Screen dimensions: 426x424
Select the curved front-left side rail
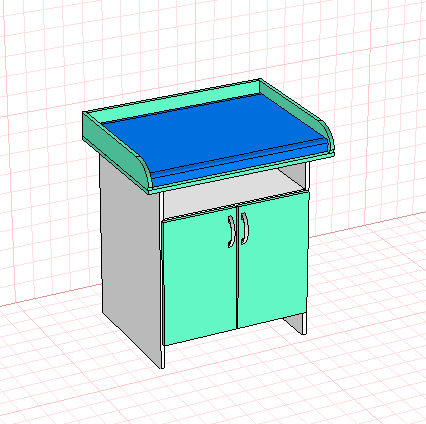(117, 152)
